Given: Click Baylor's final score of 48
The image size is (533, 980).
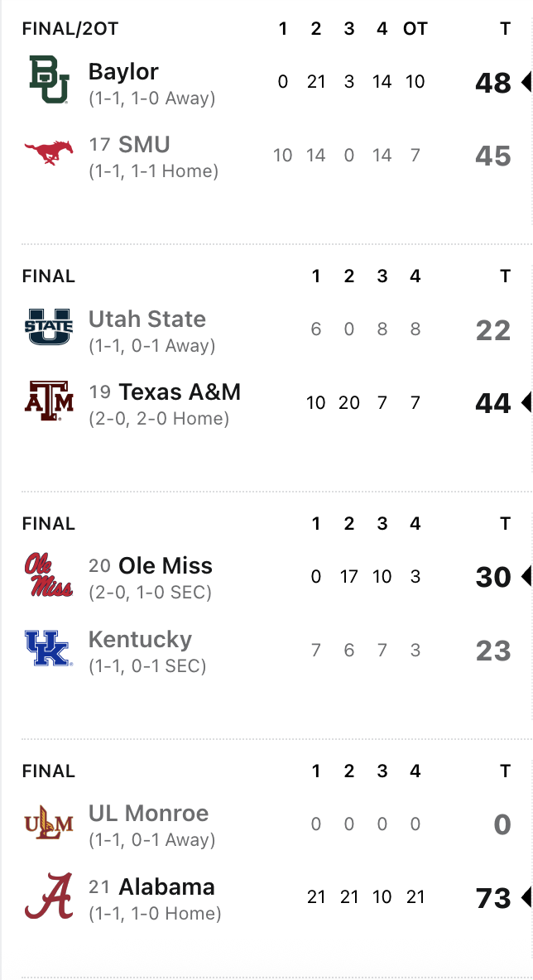Looking at the screenshot, I should [493, 83].
